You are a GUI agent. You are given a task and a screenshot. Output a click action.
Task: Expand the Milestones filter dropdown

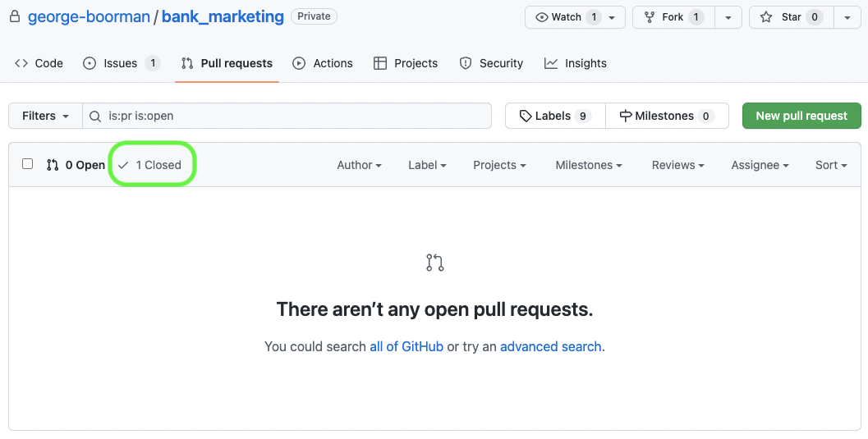point(589,165)
